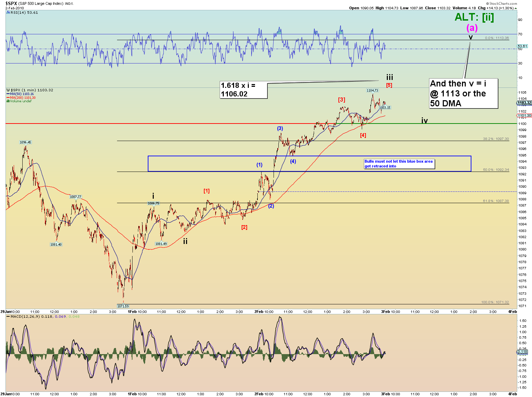Image resolution: width=532 pixels, height=397 pixels.
Task: Click the MA(200) 1101.30 legend entry
Action: click(x=21, y=97)
